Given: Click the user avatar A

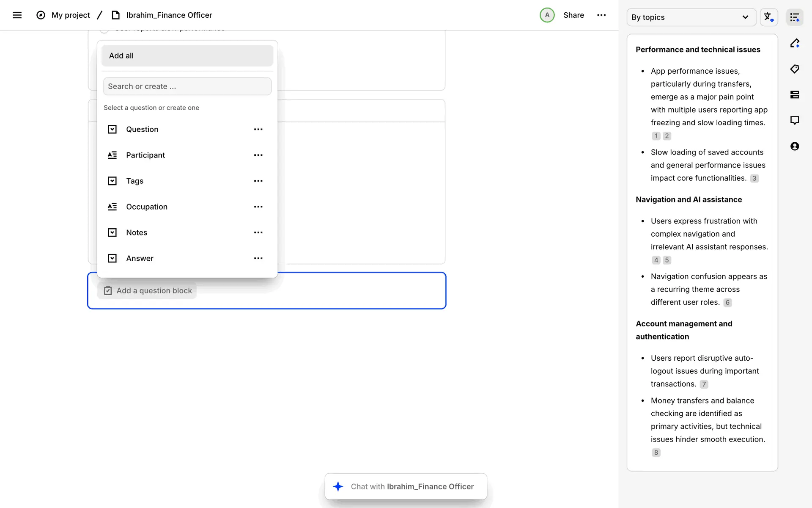Looking at the screenshot, I should (547, 15).
